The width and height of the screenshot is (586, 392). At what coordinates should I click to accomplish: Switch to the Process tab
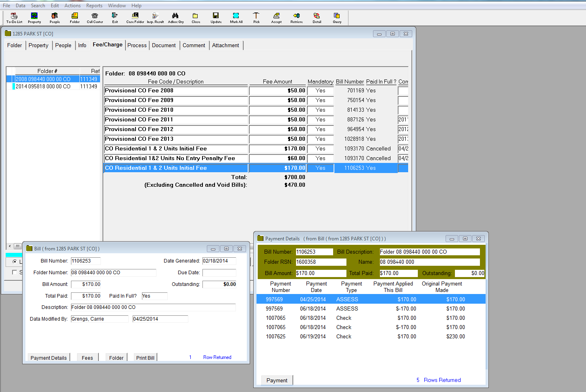click(137, 46)
